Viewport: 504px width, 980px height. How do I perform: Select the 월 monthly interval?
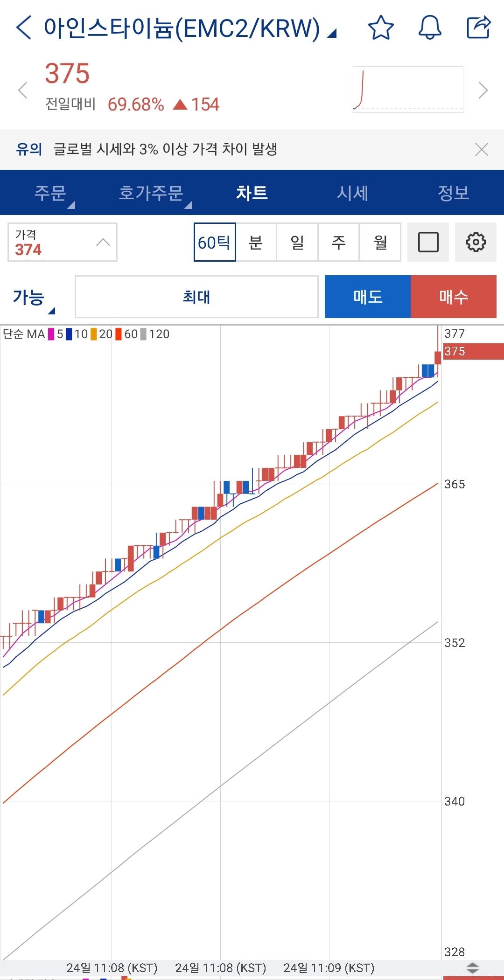pyautogui.click(x=380, y=242)
